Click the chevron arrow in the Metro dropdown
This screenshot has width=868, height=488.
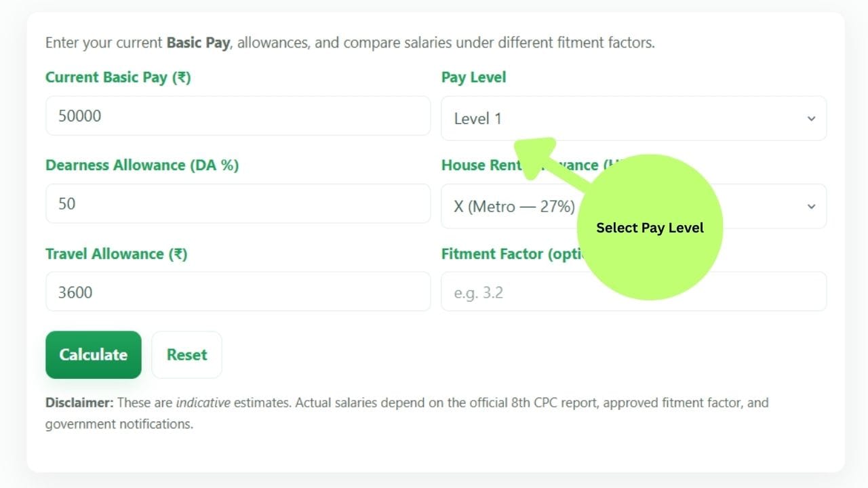coord(811,206)
